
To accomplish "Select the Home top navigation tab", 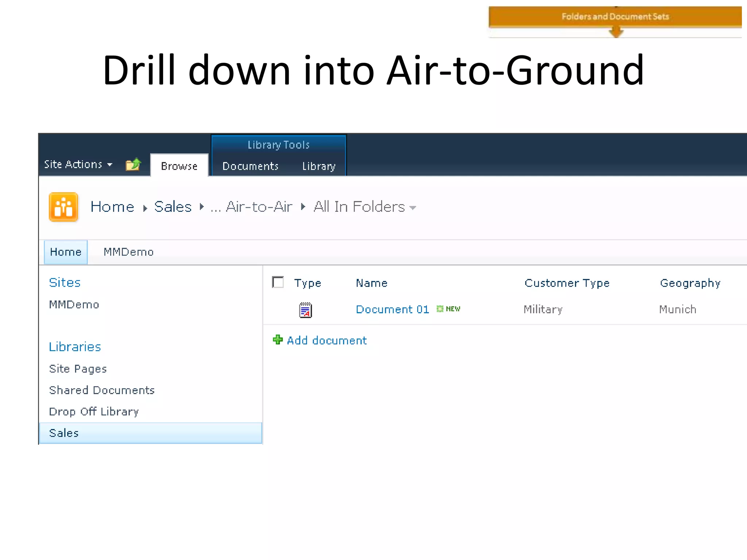I will coord(66,252).
